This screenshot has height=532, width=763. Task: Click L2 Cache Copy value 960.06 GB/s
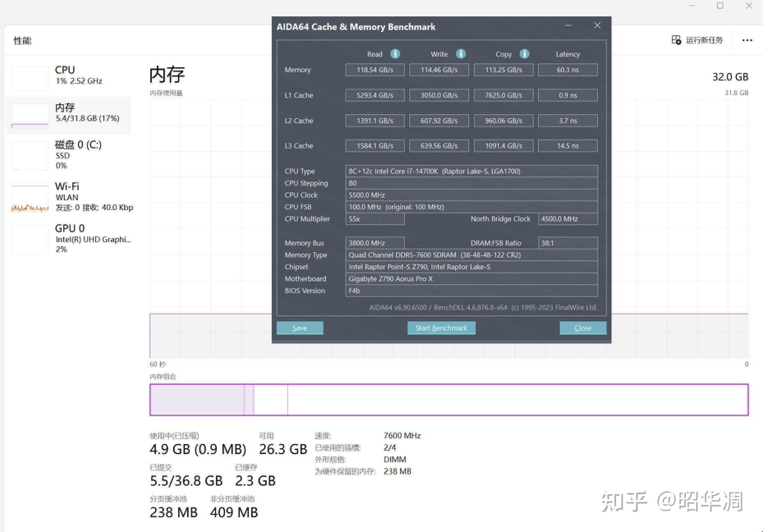click(x=503, y=121)
